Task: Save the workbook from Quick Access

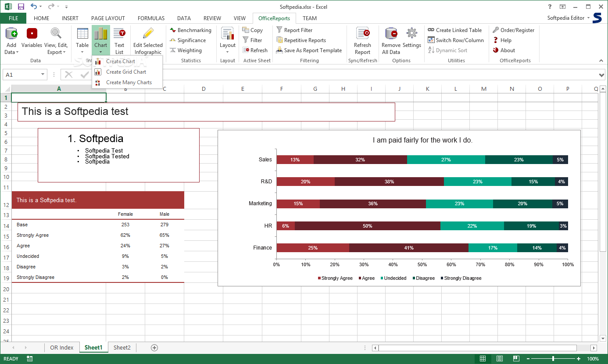Action: tap(21, 7)
